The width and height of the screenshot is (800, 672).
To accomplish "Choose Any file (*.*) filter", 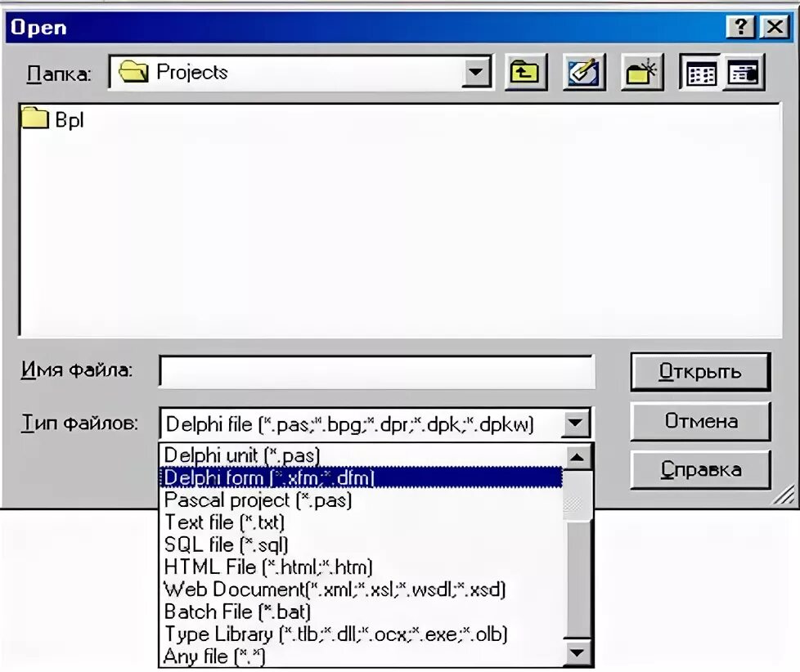I will tap(362, 656).
